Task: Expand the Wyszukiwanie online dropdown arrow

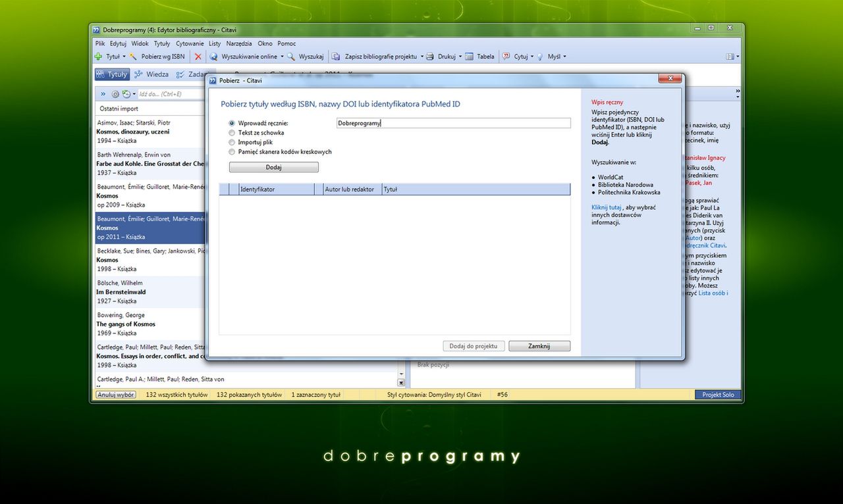Action: point(282,57)
